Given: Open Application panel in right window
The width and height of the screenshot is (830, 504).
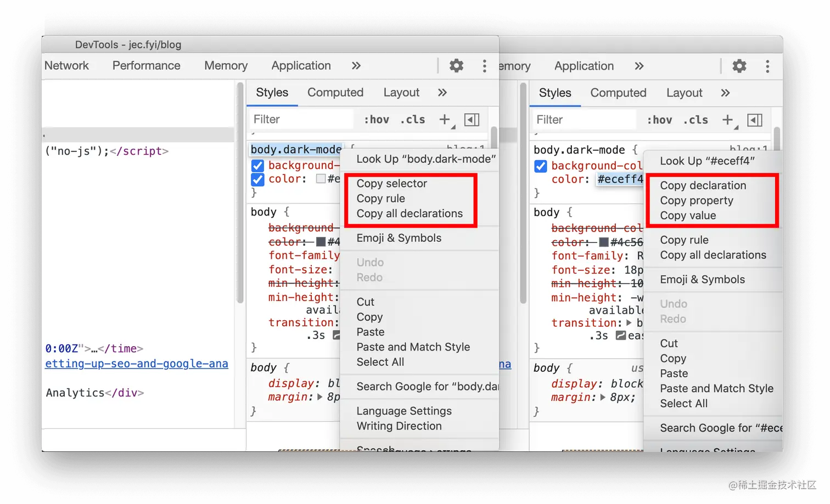Looking at the screenshot, I should pyautogui.click(x=584, y=66).
